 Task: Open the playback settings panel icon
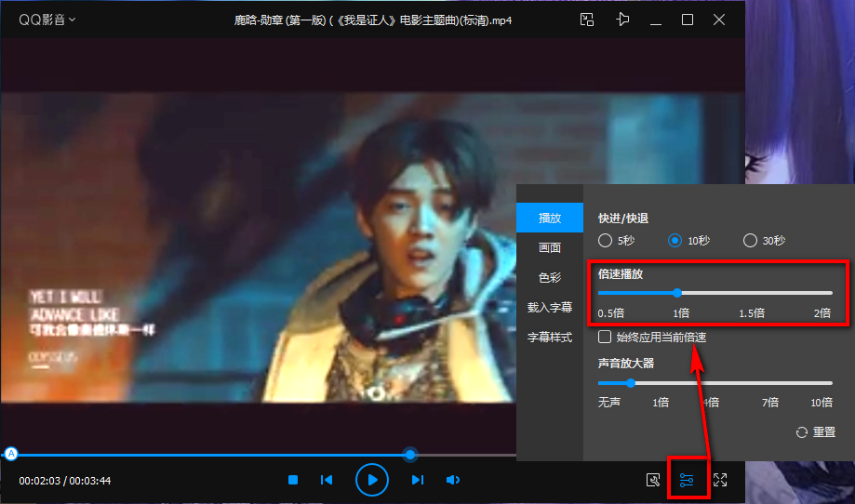(687, 480)
